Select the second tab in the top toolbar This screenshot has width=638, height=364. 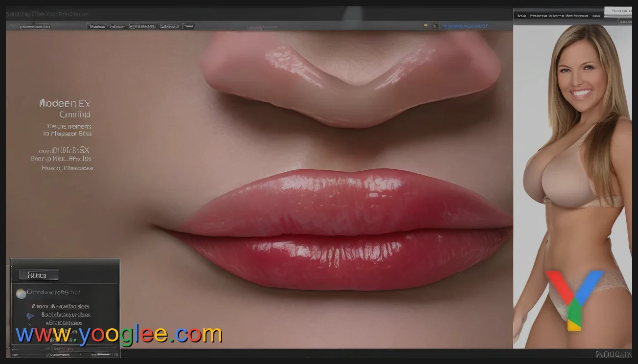pyautogui.click(x=117, y=26)
